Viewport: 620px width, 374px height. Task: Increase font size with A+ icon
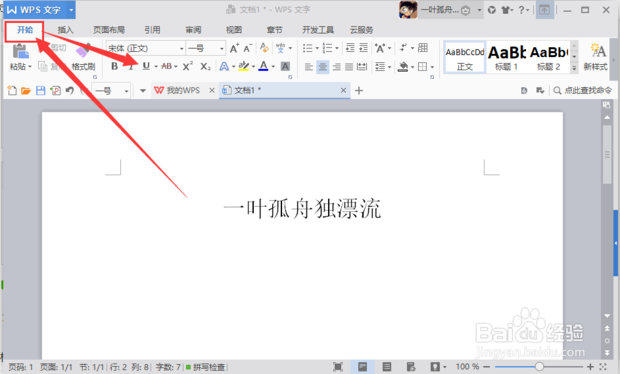pyautogui.click(x=234, y=48)
